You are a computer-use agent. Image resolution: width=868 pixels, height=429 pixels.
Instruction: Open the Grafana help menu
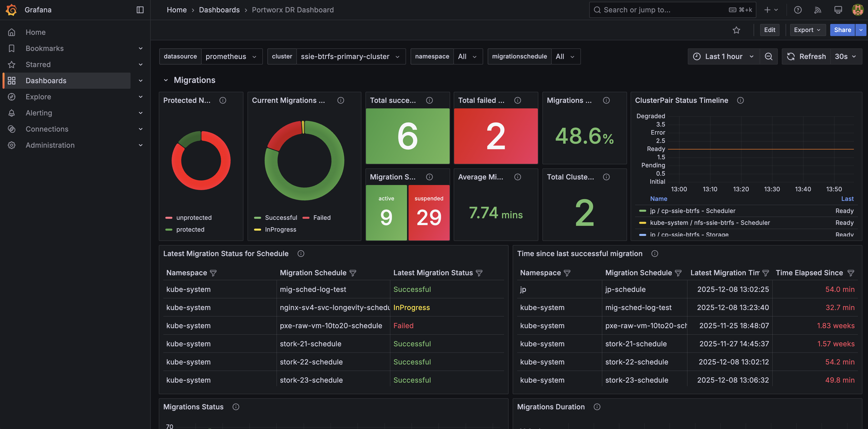pos(798,10)
